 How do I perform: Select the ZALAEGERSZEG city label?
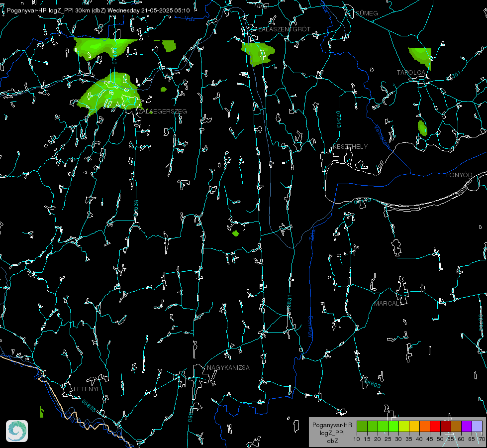163,111
